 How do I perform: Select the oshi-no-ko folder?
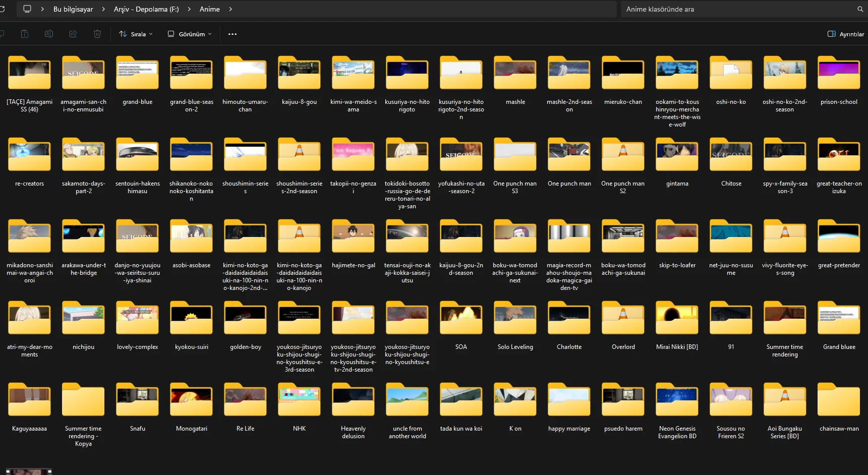731,81
